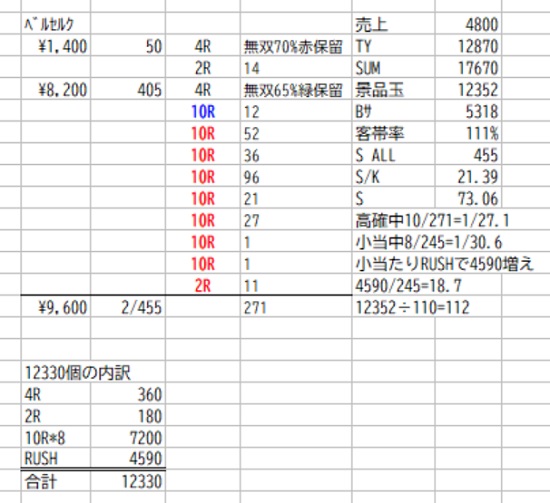Select the ¥9,600 total cell
The image size is (550, 503).
click(x=55, y=307)
